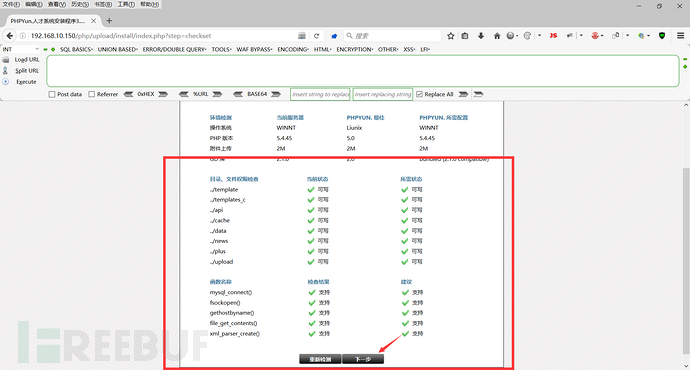Click the address bar URL field
This screenshot has height=370, width=690.
point(163,36)
